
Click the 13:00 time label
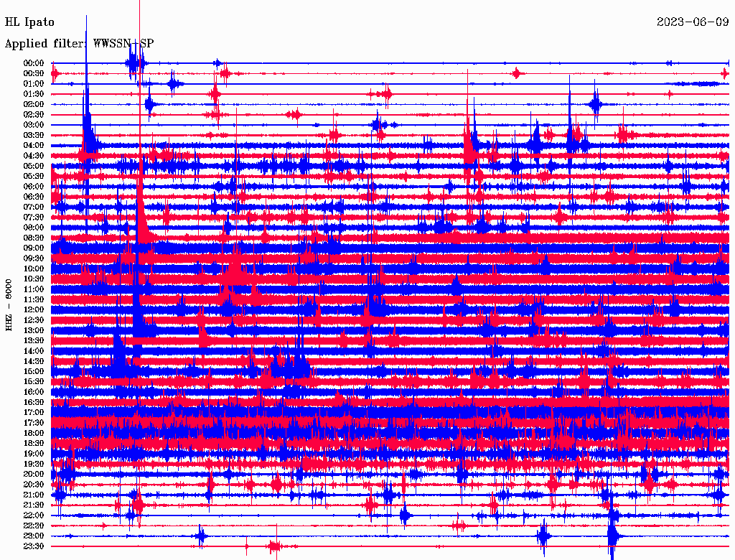(34, 330)
